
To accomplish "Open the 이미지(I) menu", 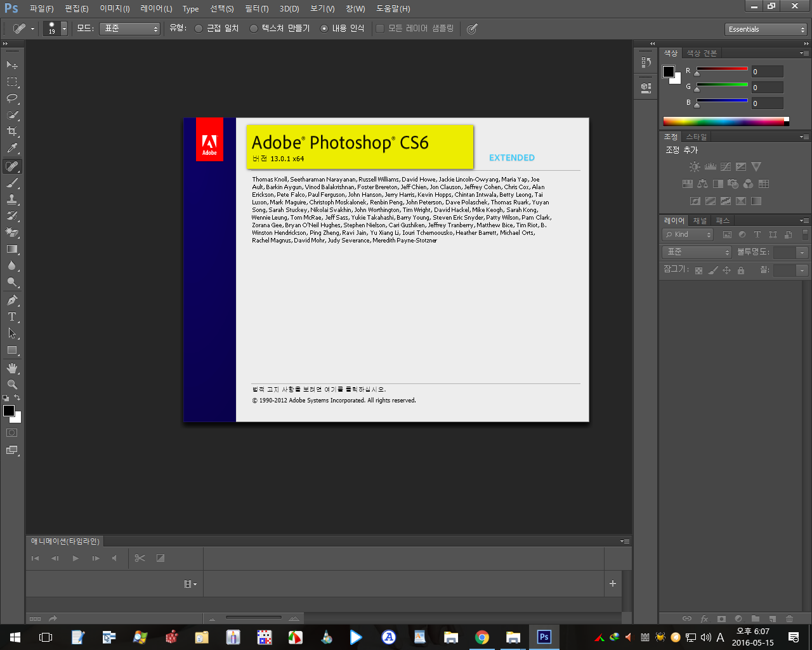I will 115,8.
